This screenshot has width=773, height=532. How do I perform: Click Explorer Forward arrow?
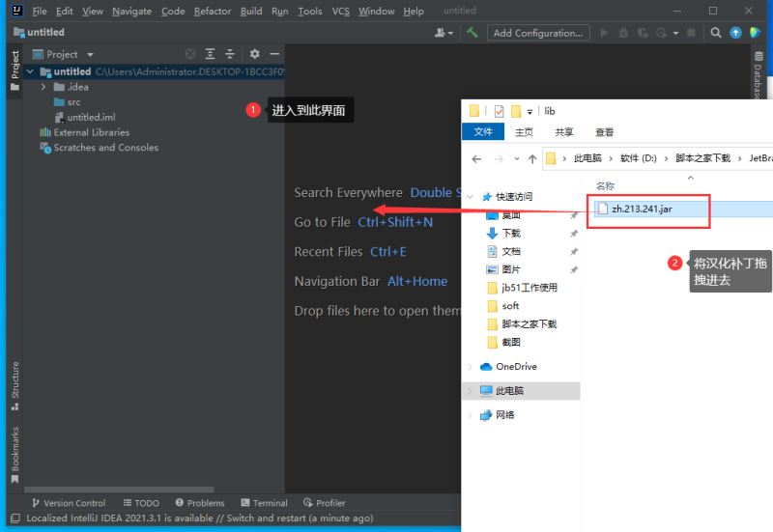pyautogui.click(x=499, y=158)
